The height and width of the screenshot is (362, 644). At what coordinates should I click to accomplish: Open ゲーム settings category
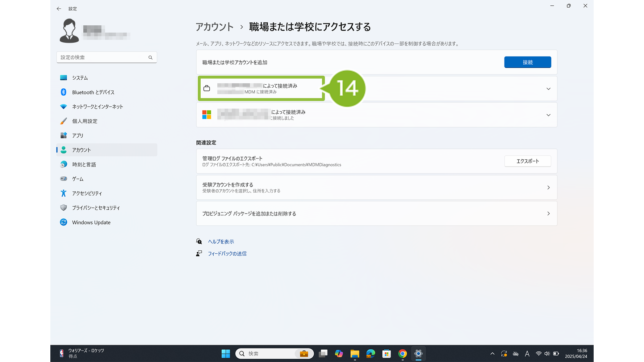pos(106,179)
